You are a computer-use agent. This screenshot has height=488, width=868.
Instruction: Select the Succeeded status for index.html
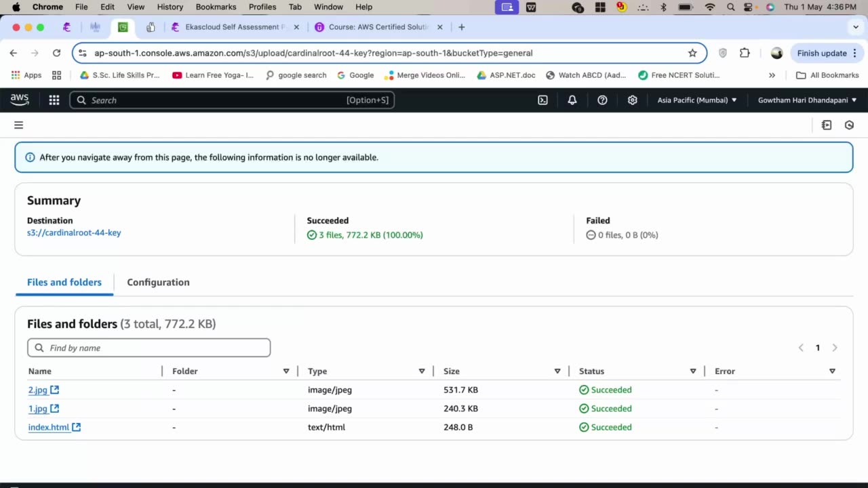pos(606,427)
